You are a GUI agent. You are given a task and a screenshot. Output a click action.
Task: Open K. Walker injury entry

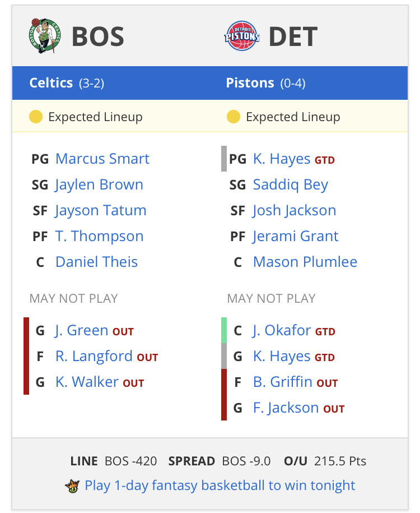coord(87,382)
